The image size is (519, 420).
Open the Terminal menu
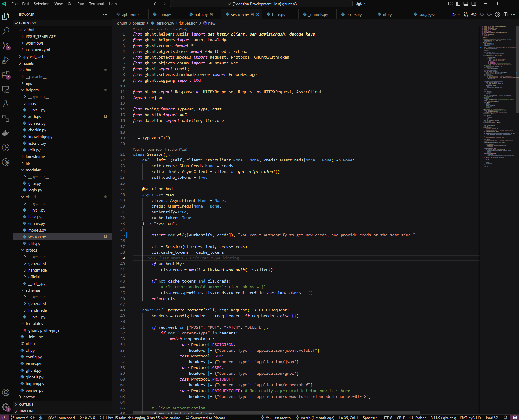[96, 4]
